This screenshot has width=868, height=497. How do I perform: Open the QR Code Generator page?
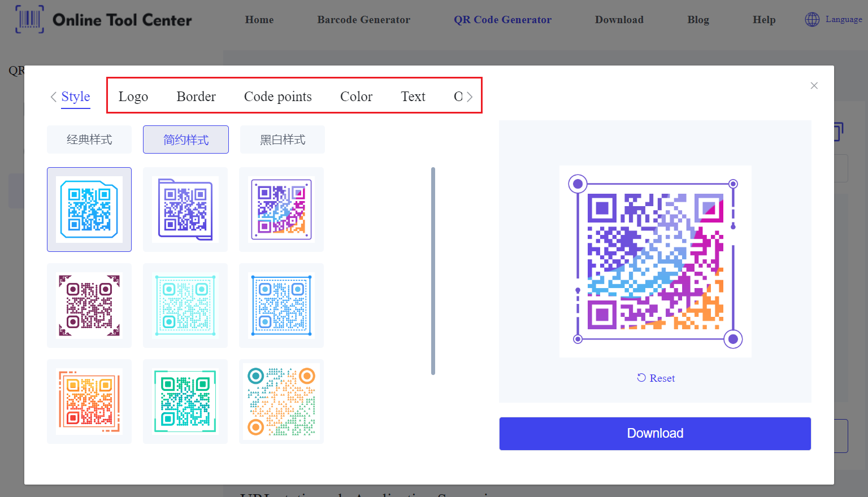503,20
